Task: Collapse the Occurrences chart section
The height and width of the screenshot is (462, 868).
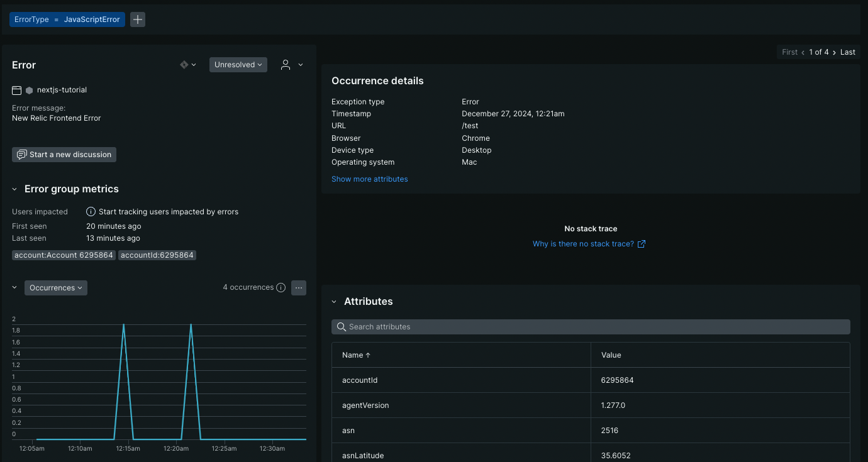Action: click(14, 287)
